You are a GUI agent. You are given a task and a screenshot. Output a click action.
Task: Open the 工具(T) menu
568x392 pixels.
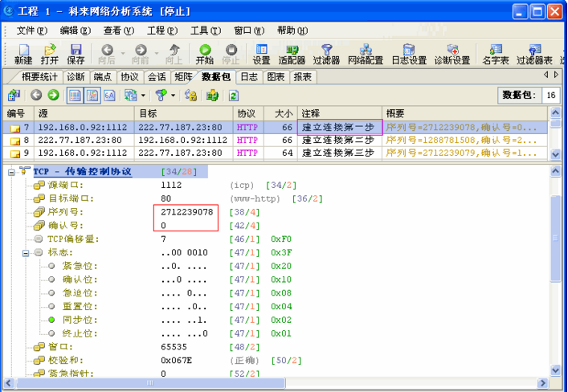[x=206, y=31]
